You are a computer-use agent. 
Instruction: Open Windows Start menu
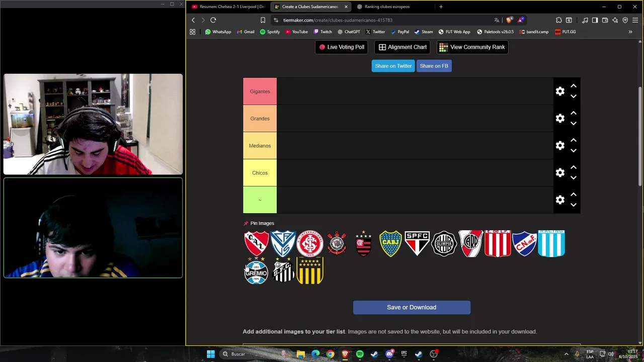211,354
